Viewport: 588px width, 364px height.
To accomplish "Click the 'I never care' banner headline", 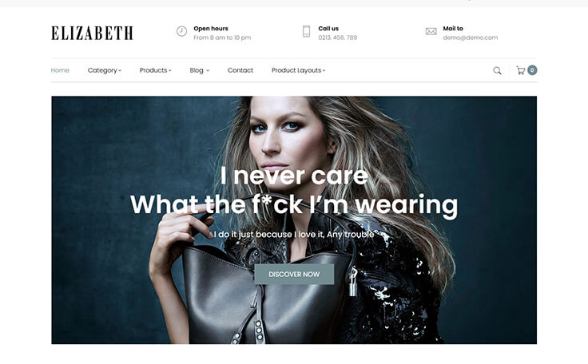I will tap(294, 176).
